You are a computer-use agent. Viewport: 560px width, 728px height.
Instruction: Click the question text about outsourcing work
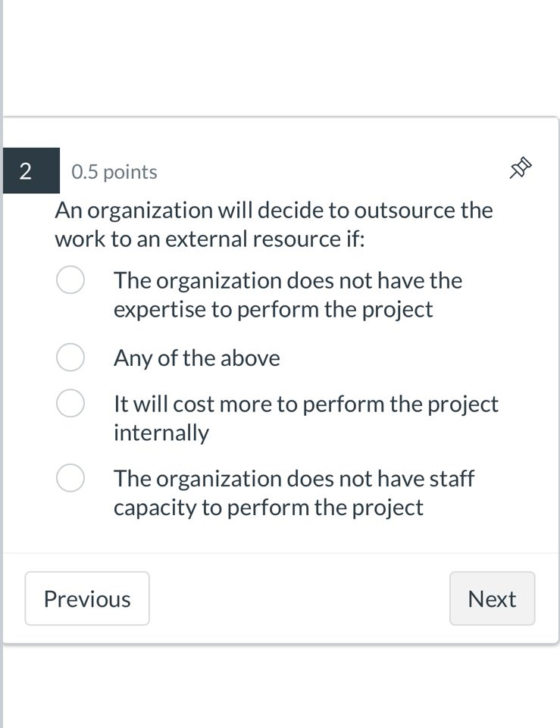274,224
